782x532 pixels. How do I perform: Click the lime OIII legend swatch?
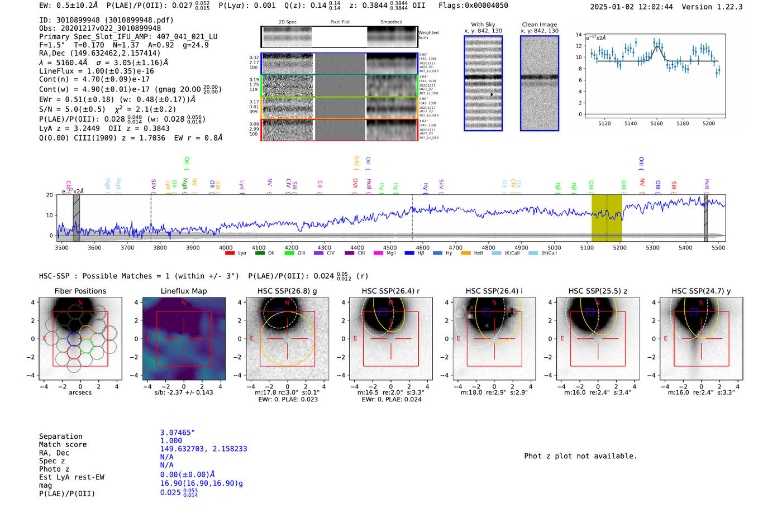(289, 253)
